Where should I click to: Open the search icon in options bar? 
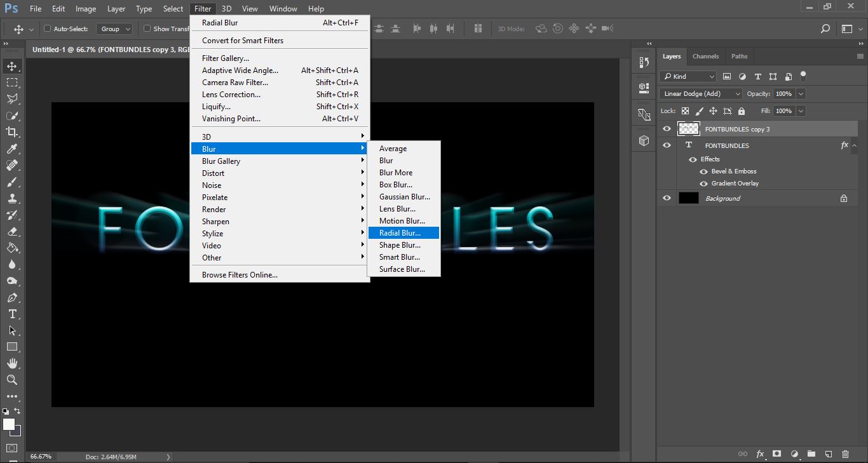click(825, 29)
